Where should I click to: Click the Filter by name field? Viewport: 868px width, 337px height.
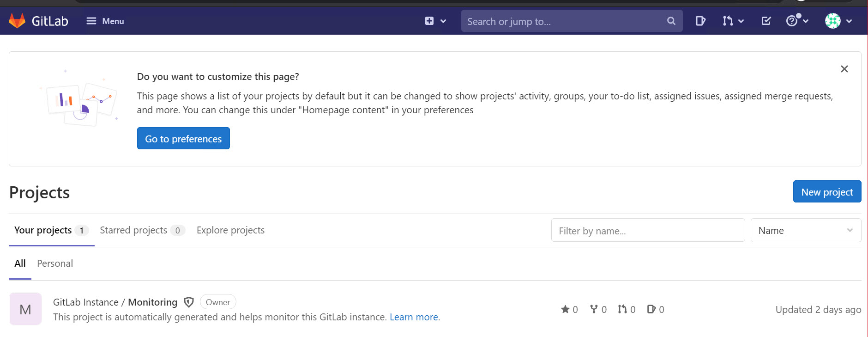(x=648, y=230)
